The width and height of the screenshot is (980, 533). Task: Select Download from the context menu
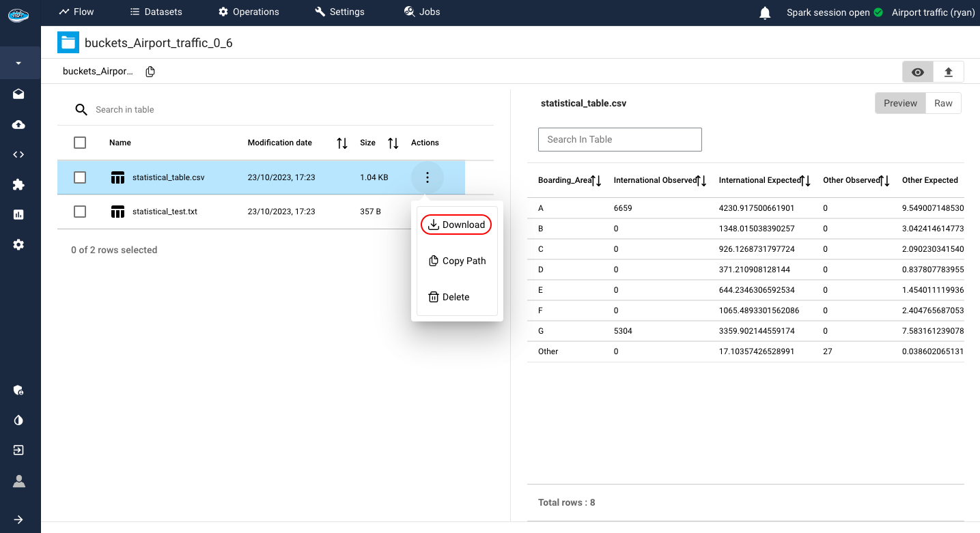(456, 225)
